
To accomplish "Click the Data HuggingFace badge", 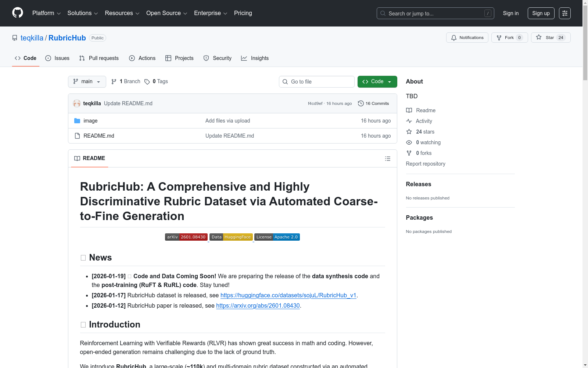I will tap(231, 237).
